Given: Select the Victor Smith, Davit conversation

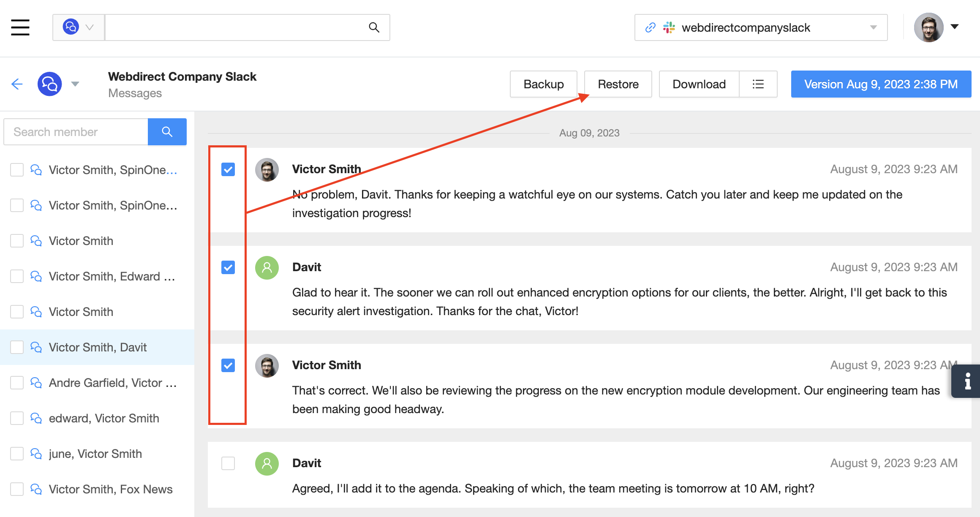Looking at the screenshot, I should [x=98, y=347].
